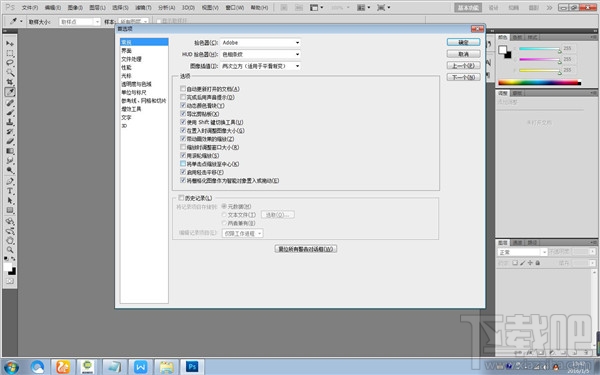Select the History Brush tool
The height and width of the screenshot is (375, 600).
point(10,132)
